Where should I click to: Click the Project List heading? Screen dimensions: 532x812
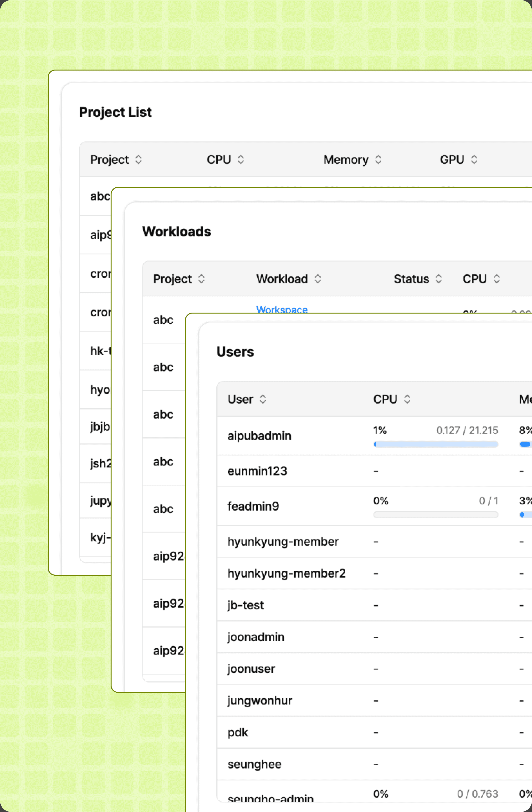[x=115, y=112]
